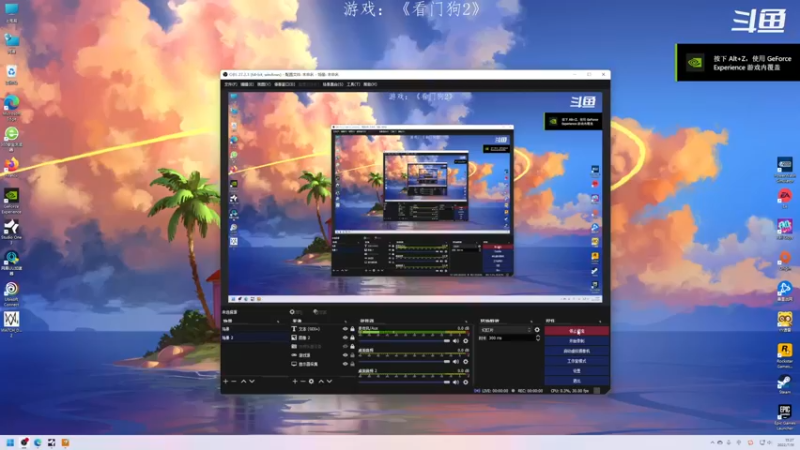Image resolution: width=800 pixels, height=450 pixels.
Task: Open the 编辑(E) menu in OBS
Action: coord(247,84)
